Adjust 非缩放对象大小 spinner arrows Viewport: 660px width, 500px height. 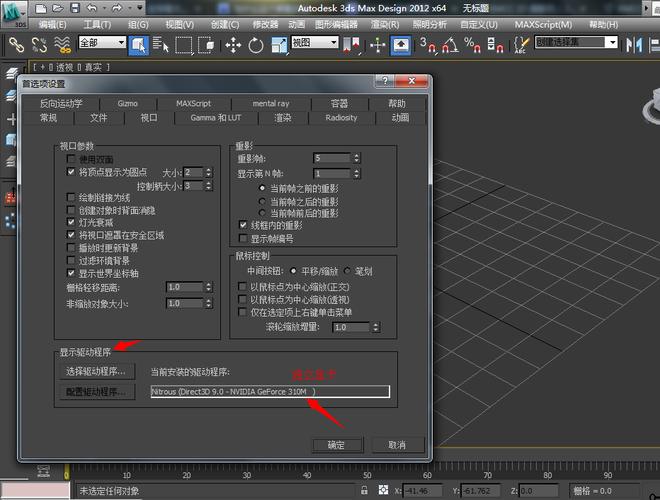[209, 303]
